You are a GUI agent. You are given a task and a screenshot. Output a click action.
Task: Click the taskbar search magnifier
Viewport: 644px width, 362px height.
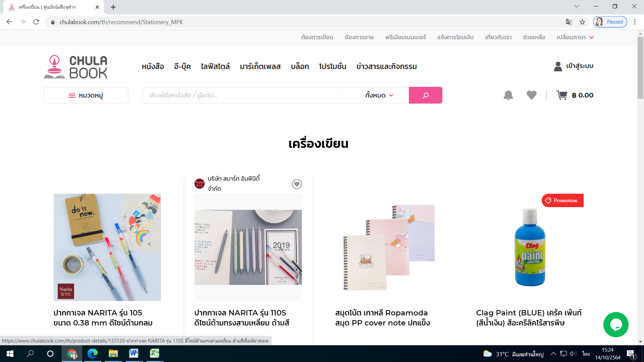pyautogui.click(x=30, y=354)
